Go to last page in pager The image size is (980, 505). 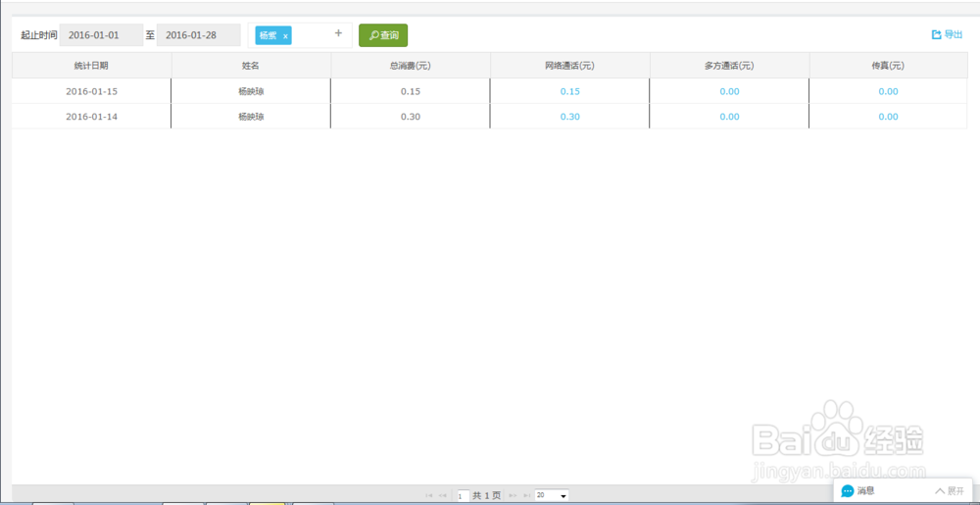pos(527,495)
